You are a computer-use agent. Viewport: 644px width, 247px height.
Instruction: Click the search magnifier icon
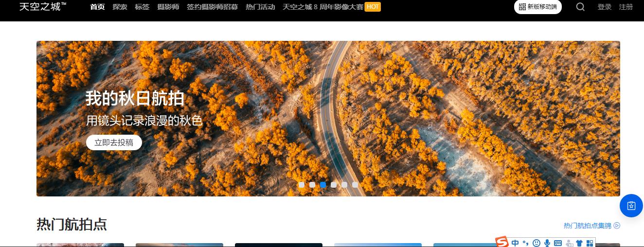580,7
